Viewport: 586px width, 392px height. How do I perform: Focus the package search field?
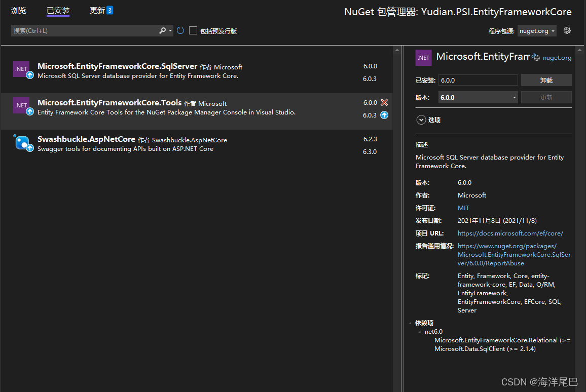tap(85, 30)
